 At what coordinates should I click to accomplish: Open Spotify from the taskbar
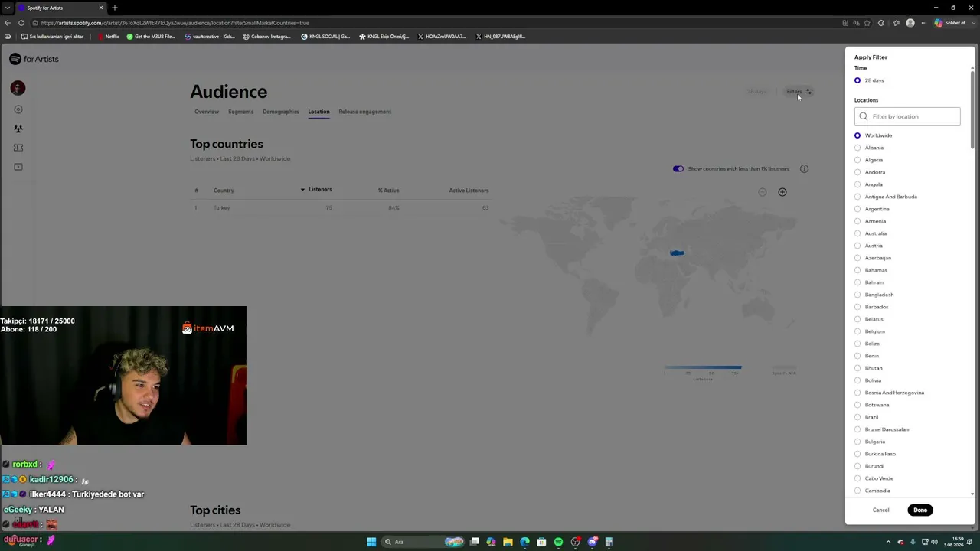558,542
